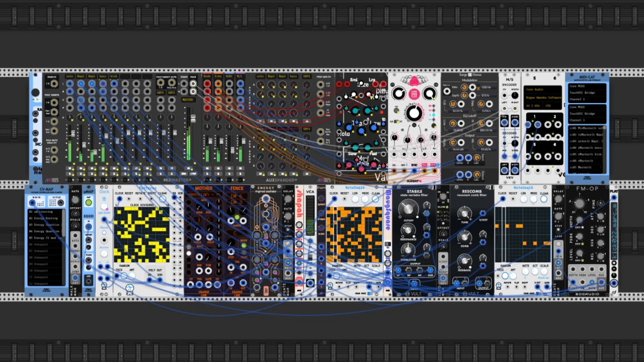Click the M/S ENCODER LEFT input jack
Viewport: 644px width, 362px height.
tap(505, 109)
